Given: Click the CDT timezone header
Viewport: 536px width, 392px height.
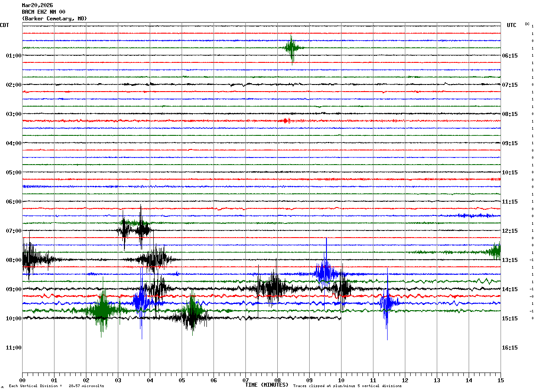Looking at the screenshot, I should click(4, 25).
